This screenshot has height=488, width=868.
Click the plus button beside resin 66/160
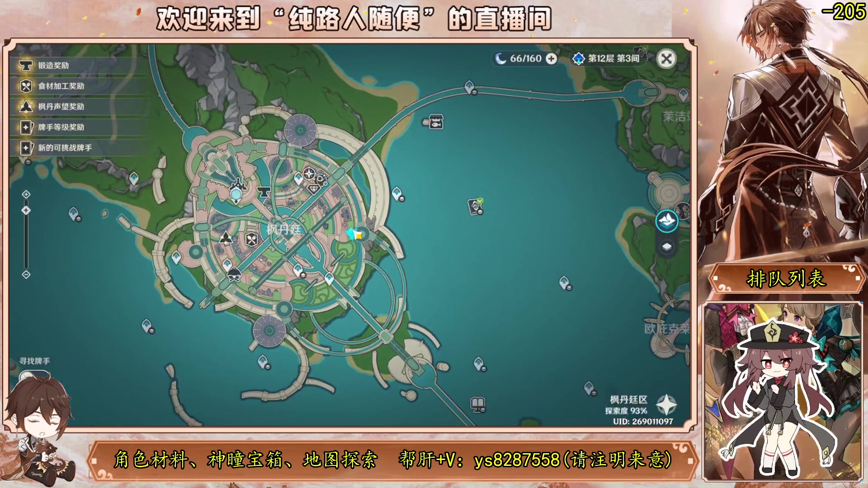point(551,59)
